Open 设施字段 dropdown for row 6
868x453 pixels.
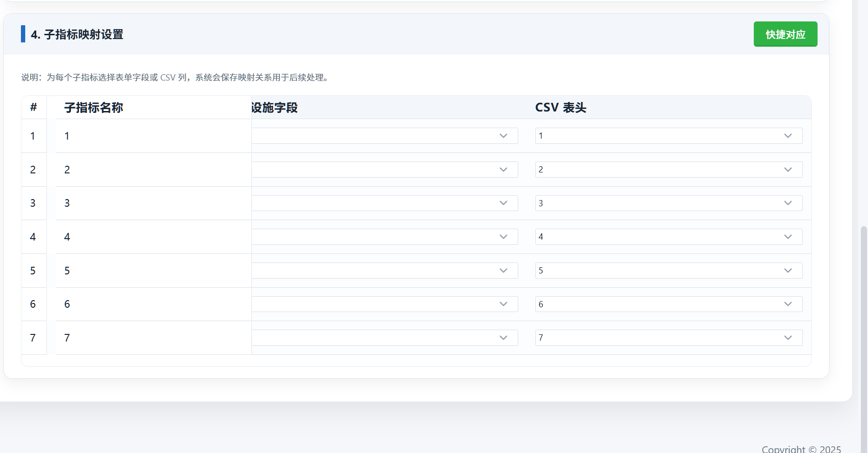pos(385,304)
